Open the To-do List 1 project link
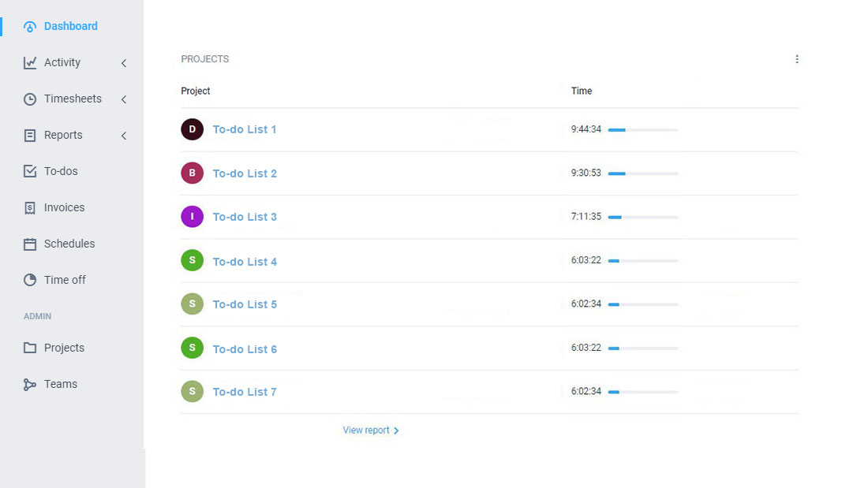This screenshot has height=488, width=868. pos(244,129)
